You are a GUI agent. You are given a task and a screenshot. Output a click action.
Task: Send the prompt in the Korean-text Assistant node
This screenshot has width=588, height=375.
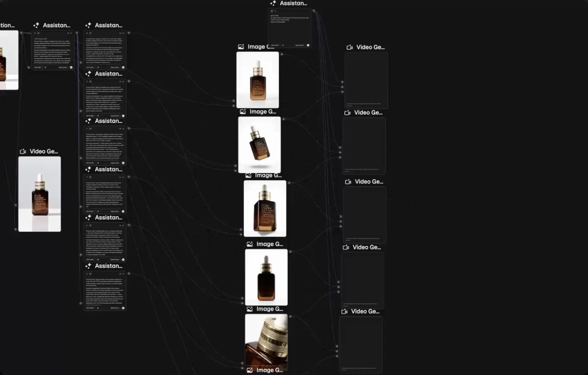click(308, 45)
